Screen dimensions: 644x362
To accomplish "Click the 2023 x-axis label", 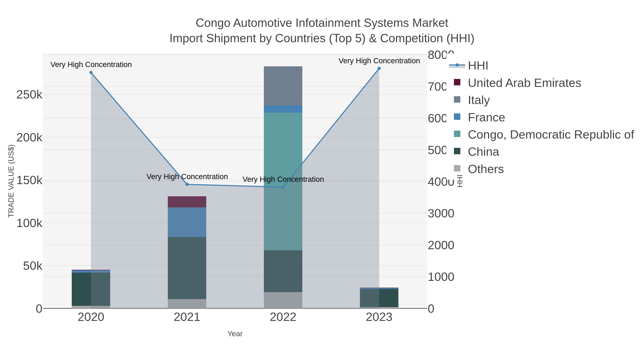I will pyautogui.click(x=379, y=317).
